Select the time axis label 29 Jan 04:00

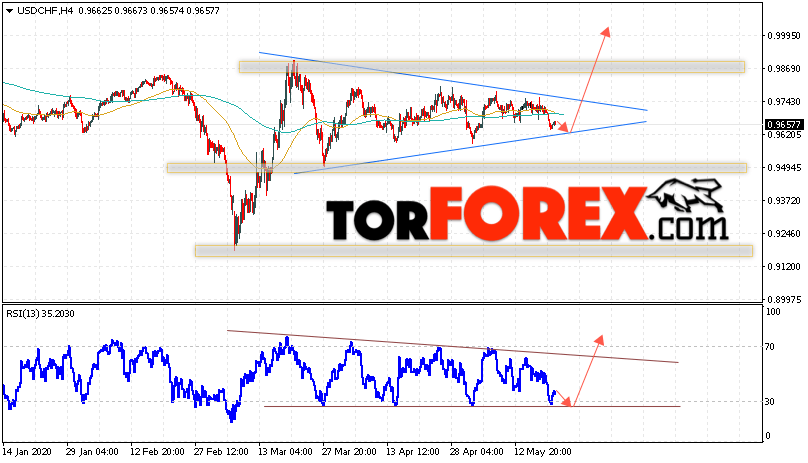92,452
